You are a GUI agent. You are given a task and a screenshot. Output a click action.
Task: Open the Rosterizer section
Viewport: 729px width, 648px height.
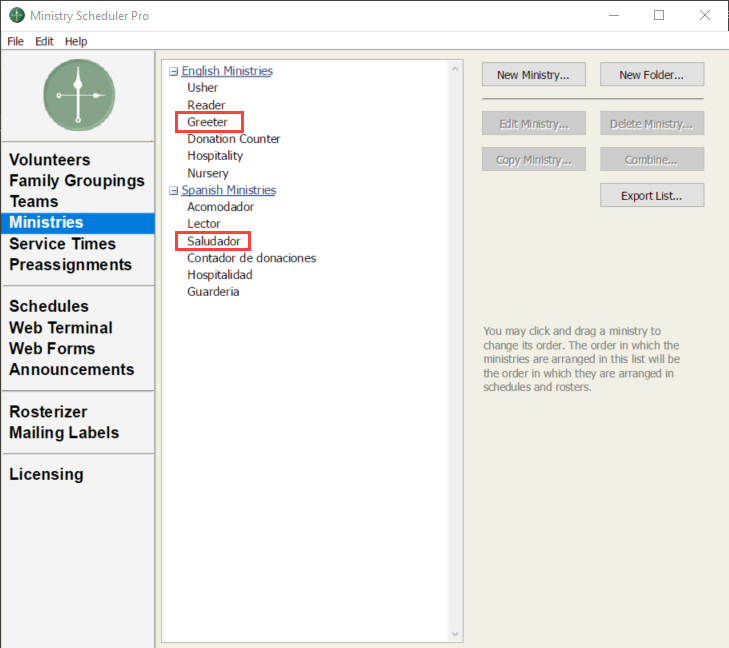pos(48,412)
